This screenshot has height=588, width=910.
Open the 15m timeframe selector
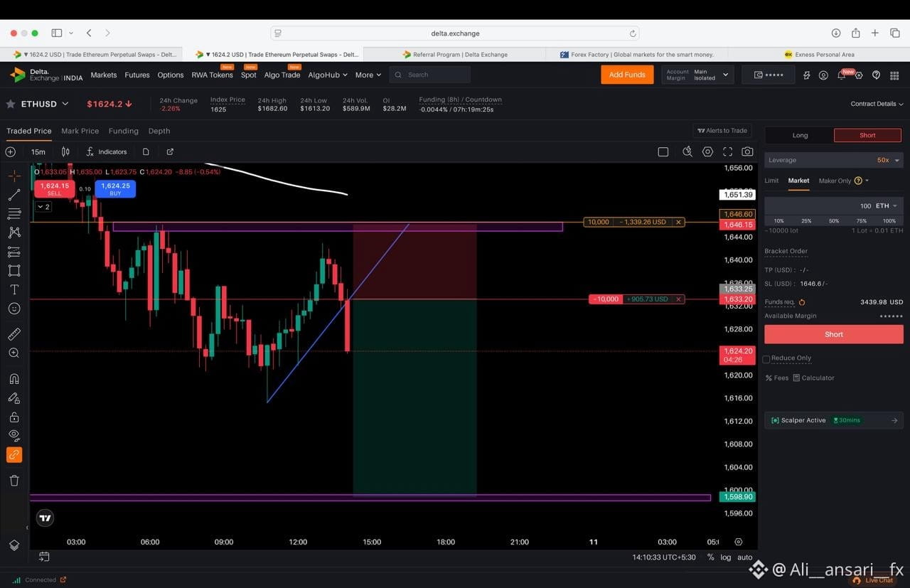point(38,151)
